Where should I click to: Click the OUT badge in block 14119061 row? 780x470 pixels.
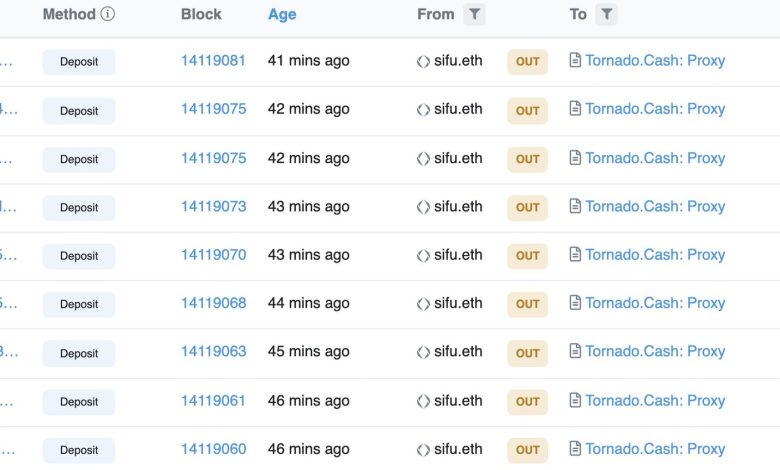[x=528, y=401]
